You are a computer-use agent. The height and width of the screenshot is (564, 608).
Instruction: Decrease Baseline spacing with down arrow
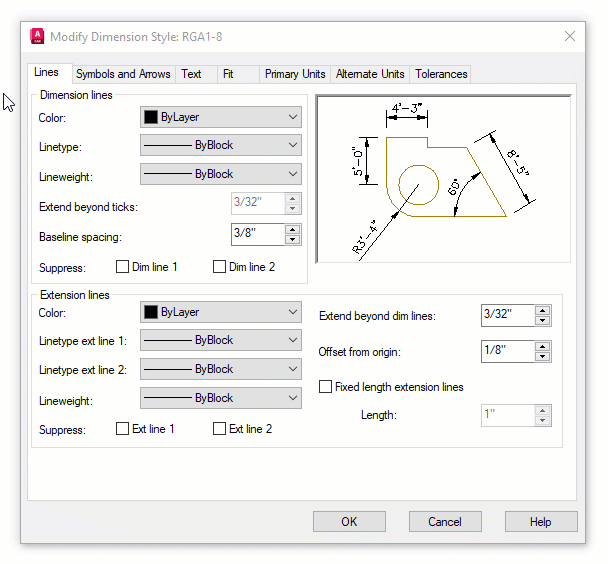[292, 240]
